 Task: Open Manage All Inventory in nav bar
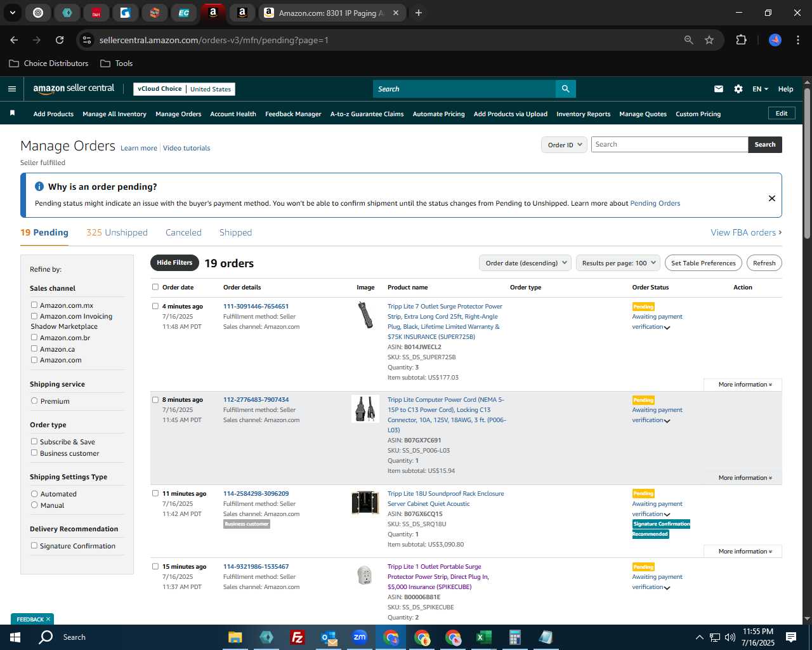pos(114,114)
